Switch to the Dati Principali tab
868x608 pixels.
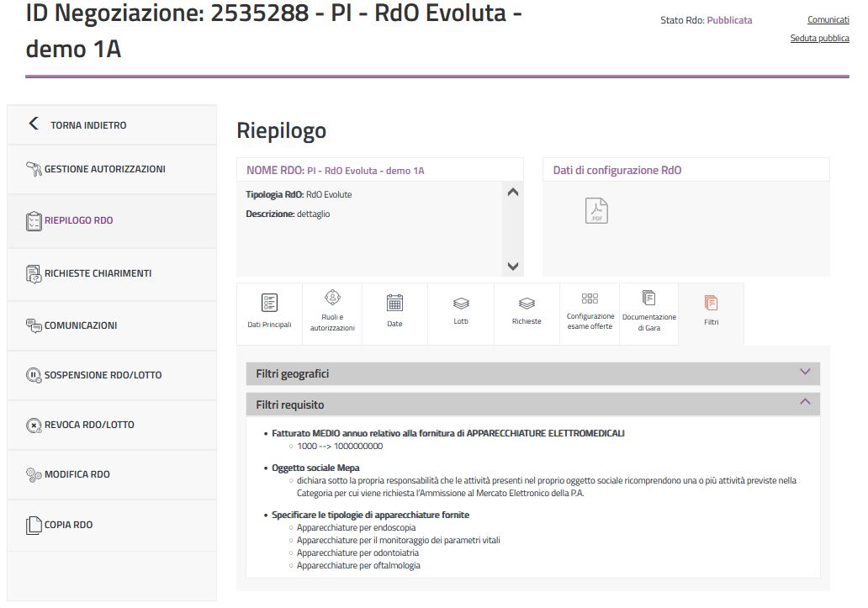click(269, 312)
